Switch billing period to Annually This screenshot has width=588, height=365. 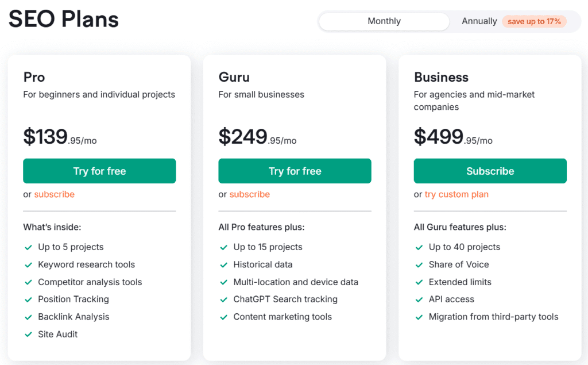point(479,21)
